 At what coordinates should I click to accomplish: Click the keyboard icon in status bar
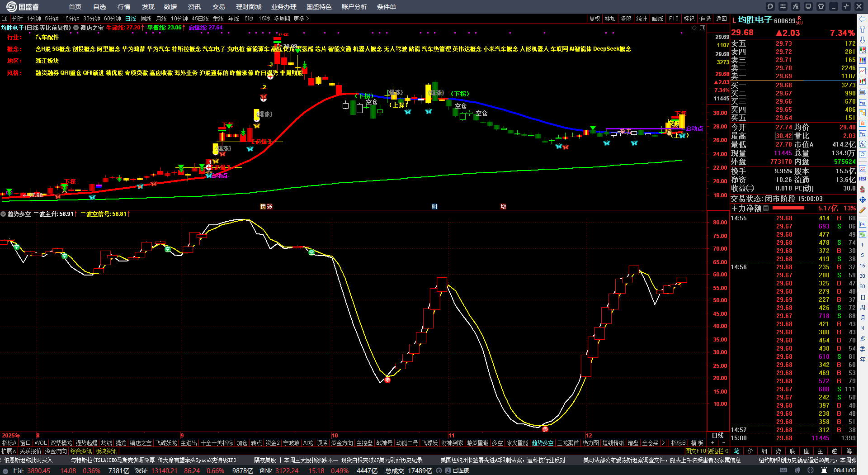(x=783, y=470)
